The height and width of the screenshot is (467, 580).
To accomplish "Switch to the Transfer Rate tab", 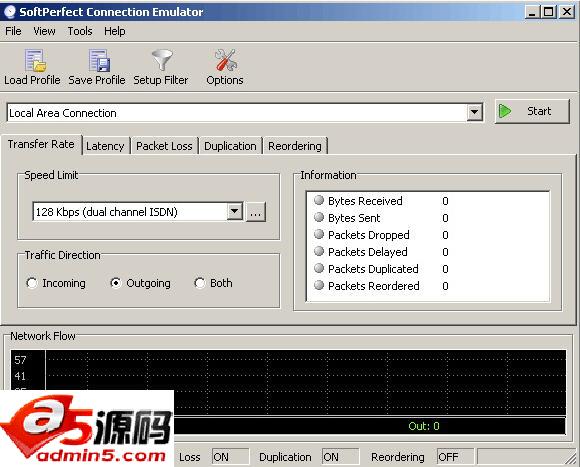I will tap(41, 144).
